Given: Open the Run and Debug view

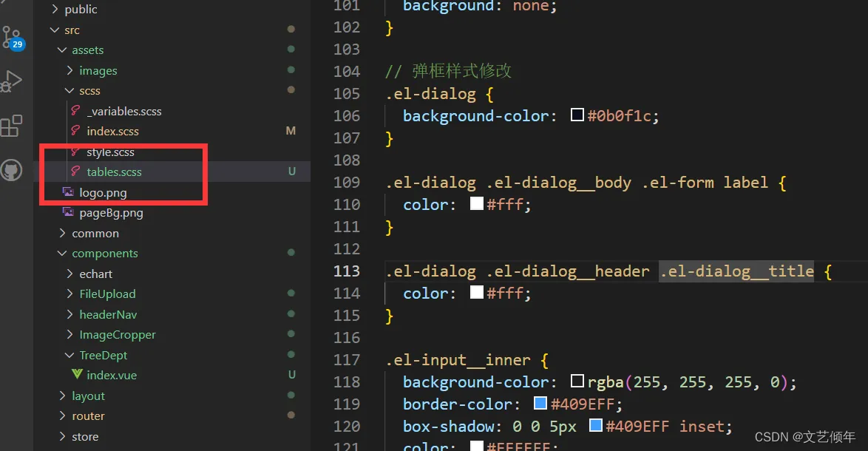Looking at the screenshot, I should (11, 81).
